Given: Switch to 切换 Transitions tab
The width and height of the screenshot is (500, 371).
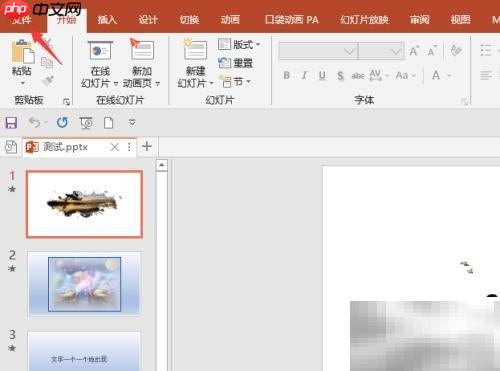Looking at the screenshot, I should [x=189, y=20].
